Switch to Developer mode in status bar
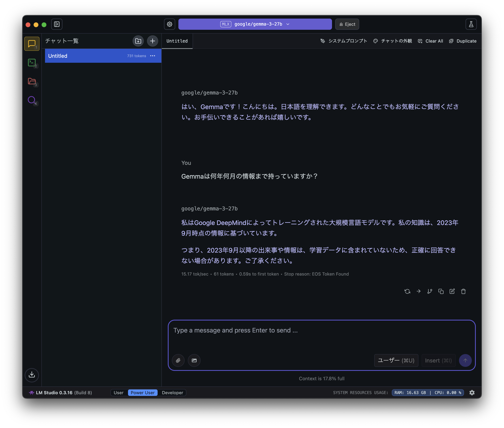This screenshot has height=428, width=504. (172, 392)
